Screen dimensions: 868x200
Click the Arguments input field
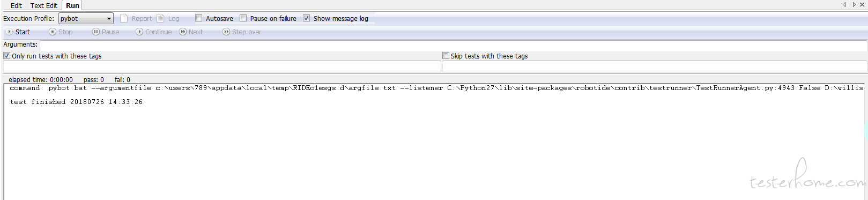point(453,45)
